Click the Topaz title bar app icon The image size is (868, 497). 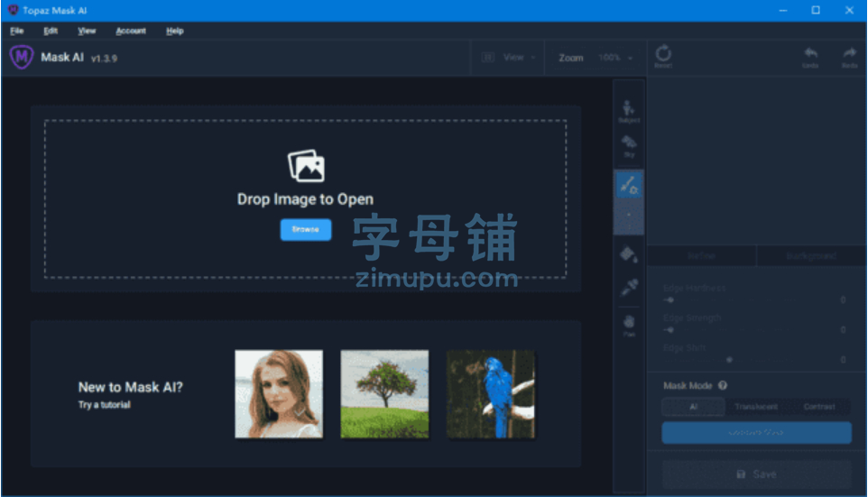13,10
